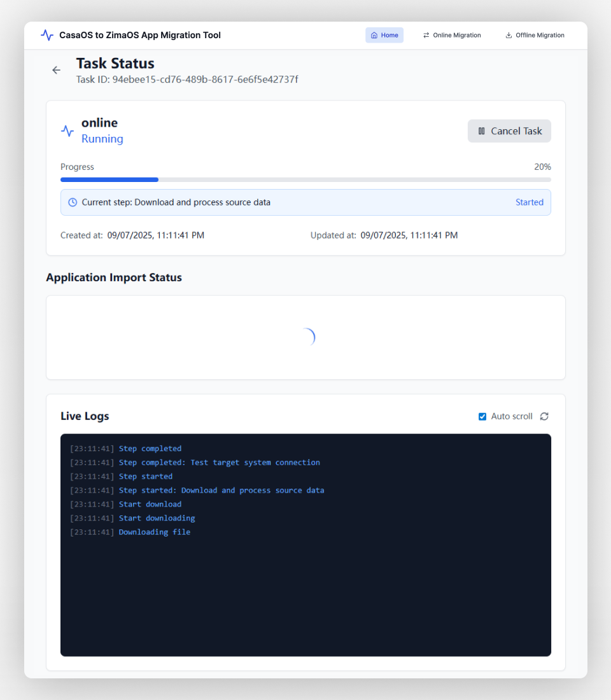Click the Application Import Status heading
The image size is (611, 700).
pos(114,277)
